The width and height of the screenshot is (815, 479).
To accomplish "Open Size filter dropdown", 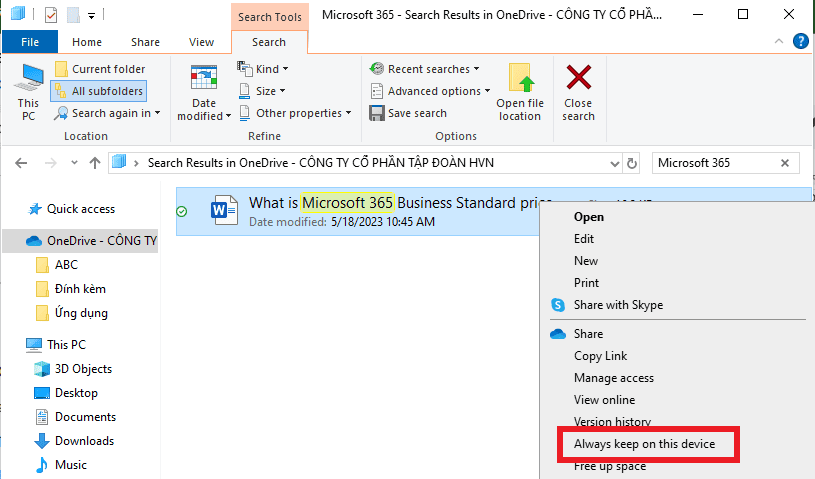I will (x=262, y=91).
